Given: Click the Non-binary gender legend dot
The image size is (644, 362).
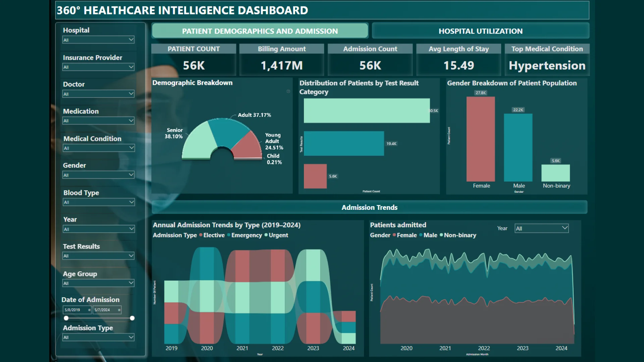Looking at the screenshot, I should pos(441,235).
